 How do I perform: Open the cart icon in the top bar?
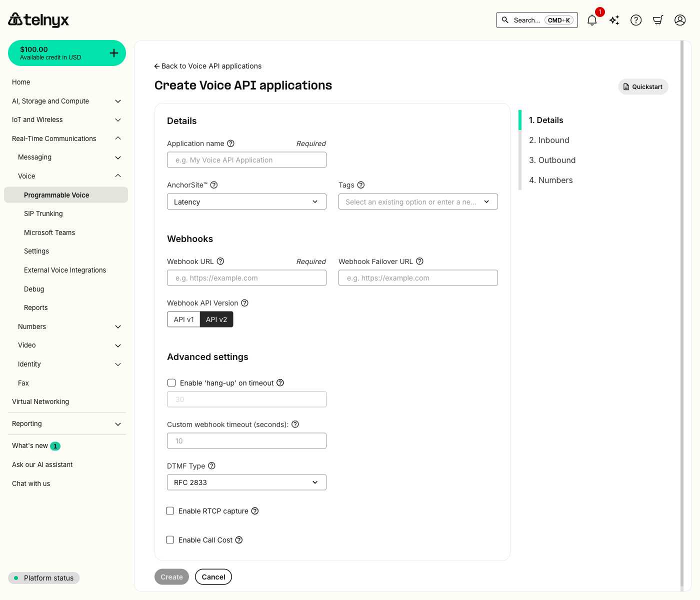click(657, 20)
